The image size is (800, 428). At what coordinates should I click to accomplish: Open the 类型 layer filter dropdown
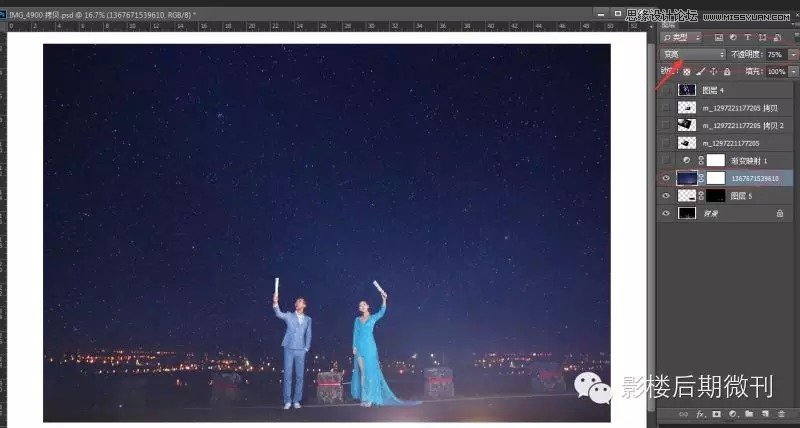click(682, 37)
